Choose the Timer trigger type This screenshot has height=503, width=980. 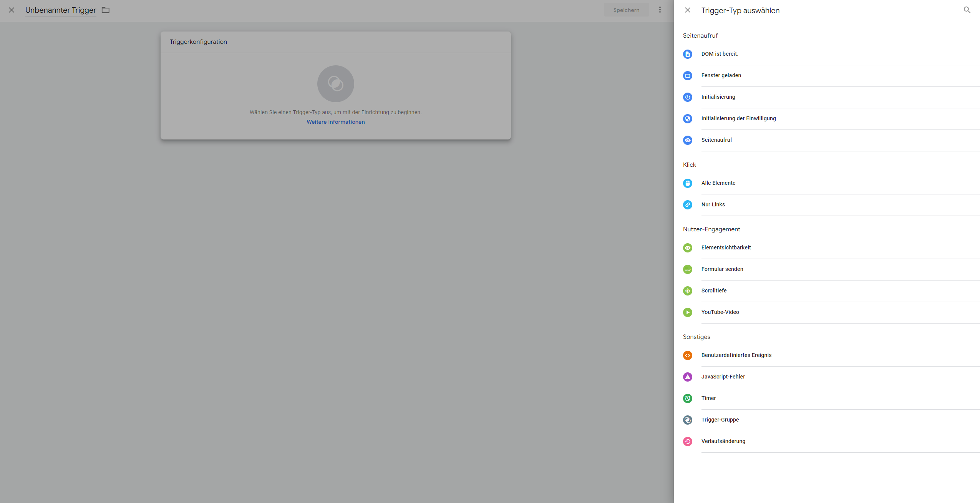(x=831, y=398)
